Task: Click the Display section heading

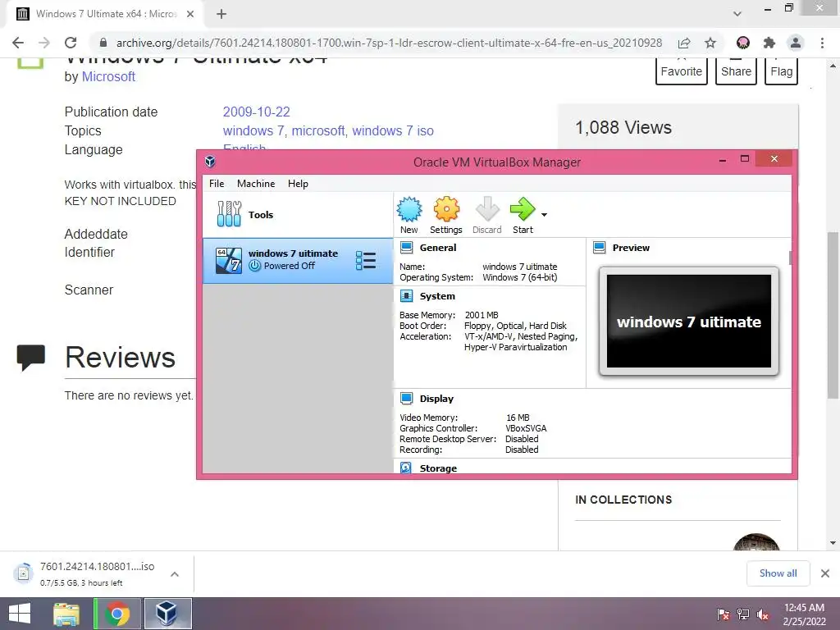Action: 436,399
